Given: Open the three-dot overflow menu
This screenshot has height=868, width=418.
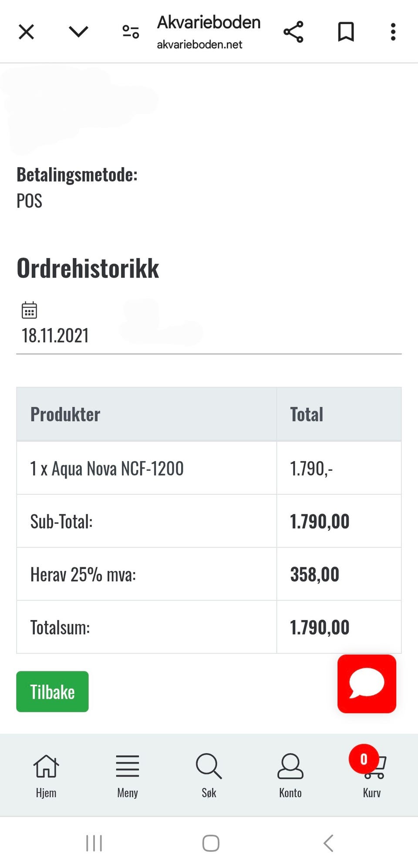Looking at the screenshot, I should [393, 32].
